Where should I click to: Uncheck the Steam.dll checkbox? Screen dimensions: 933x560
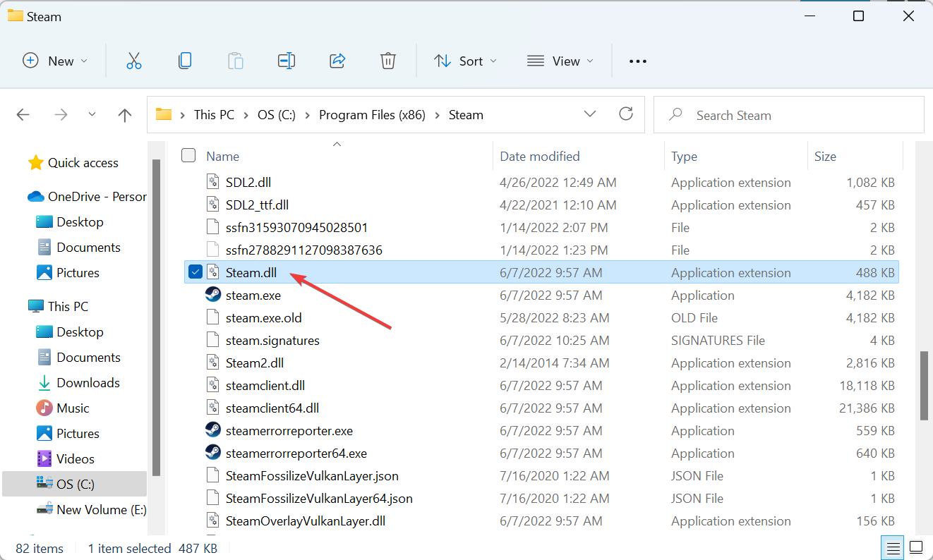click(x=195, y=272)
